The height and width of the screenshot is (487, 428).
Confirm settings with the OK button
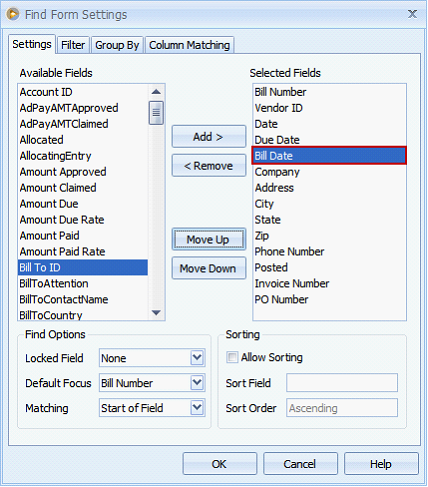point(220,464)
